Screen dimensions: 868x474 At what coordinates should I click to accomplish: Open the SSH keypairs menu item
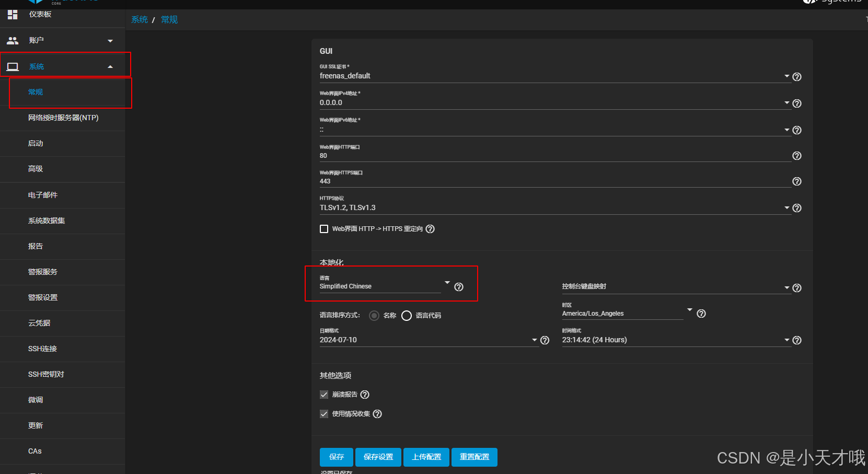coord(63,374)
